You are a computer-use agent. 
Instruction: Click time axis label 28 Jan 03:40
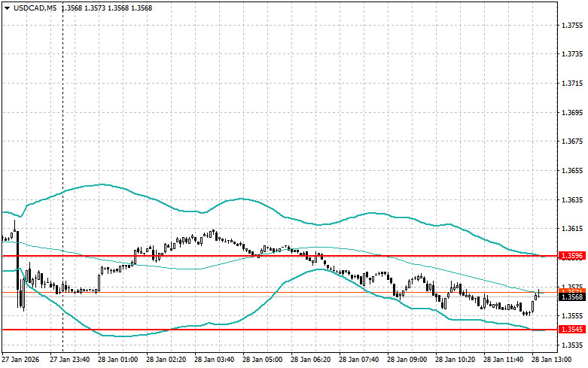(x=214, y=360)
